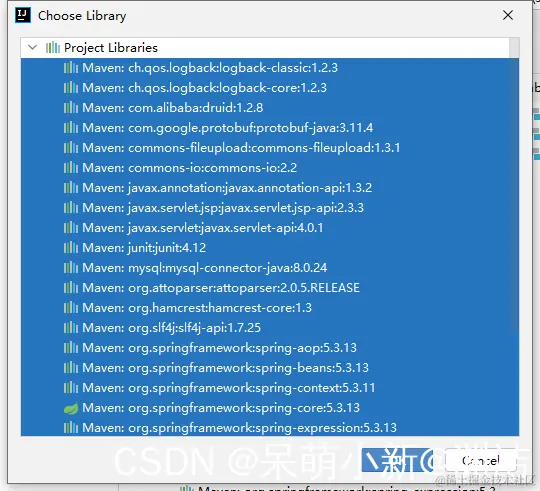Image resolution: width=540 pixels, height=491 pixels.
Task: Click the spring-beans:5.3.13 library icon
Action: click(71, 368)
